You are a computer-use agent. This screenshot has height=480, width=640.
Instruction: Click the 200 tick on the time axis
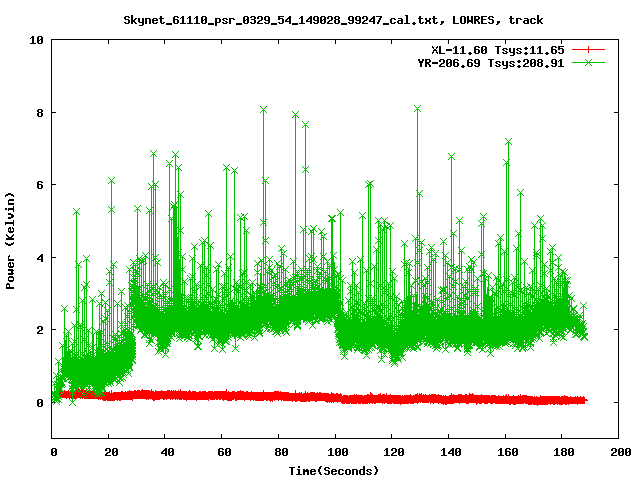tap(620, 452)
